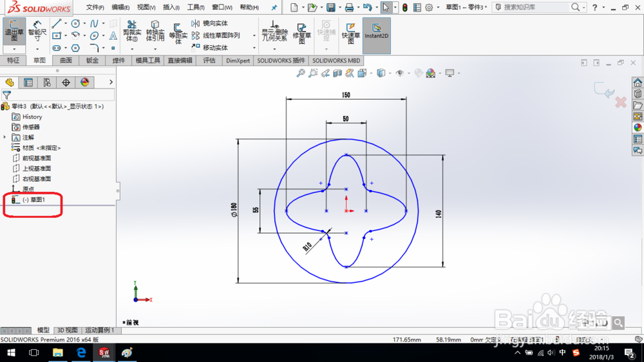Click Zoom to Area in view toolbar
644x362 pixels.
coord(313,73)
